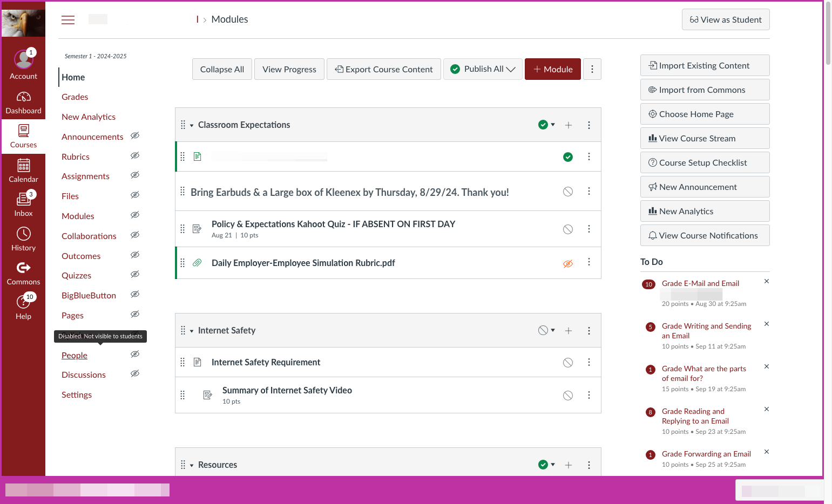Open the Publish All dropdown
This screenshot has height=504, width=832.
[x=483, y=69]
